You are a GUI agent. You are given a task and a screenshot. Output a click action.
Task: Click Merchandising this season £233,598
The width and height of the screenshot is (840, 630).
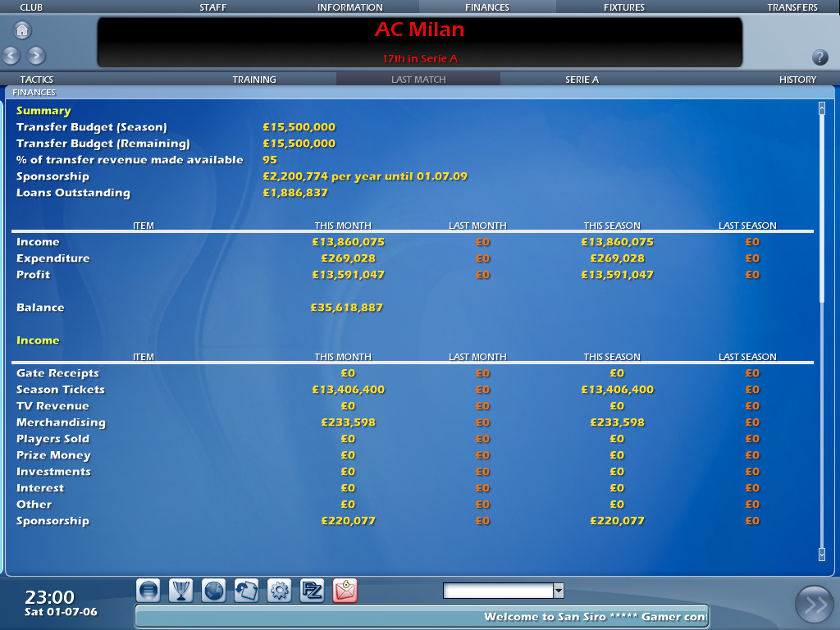click(x=617, y=422)
